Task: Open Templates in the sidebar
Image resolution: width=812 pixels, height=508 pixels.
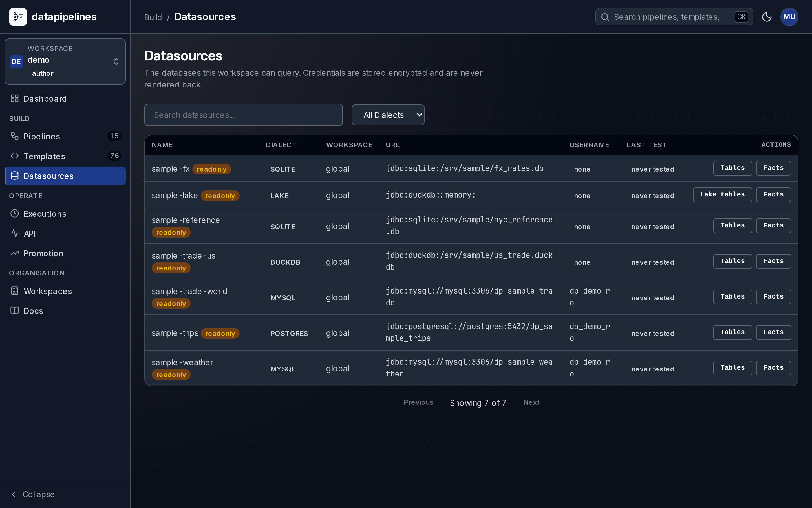Action: click(65, 156)
